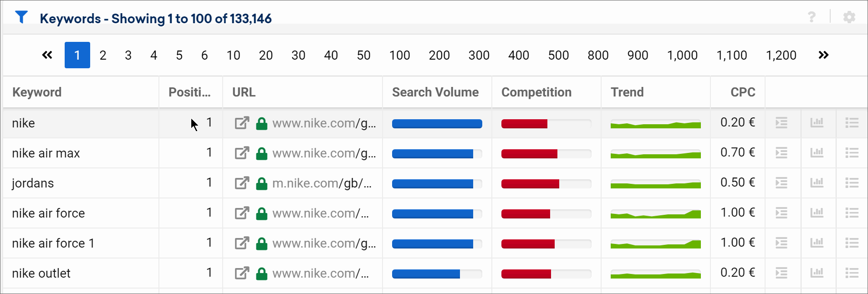Screen dimensions: 868x294
Task: Go to the last page double arrow
Action: tap(823, 55)
